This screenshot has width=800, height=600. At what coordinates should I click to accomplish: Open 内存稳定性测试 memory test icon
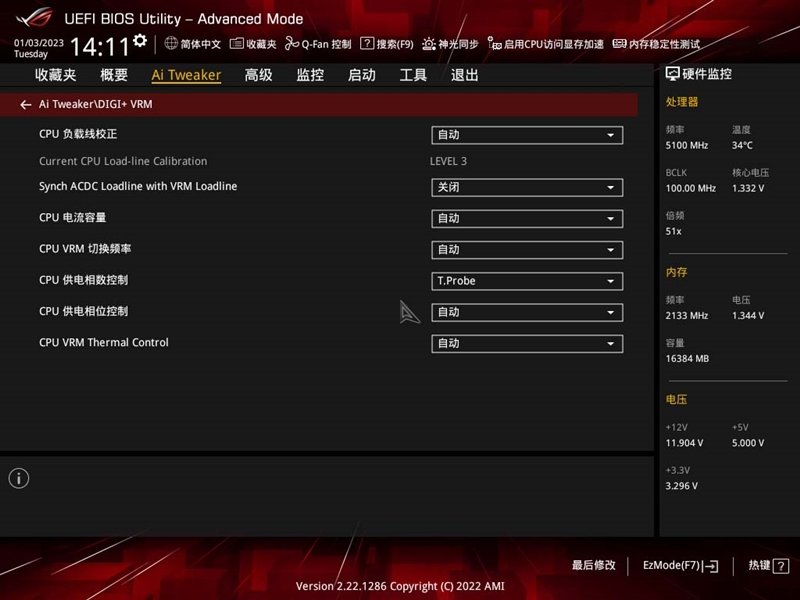coord(619,44)
